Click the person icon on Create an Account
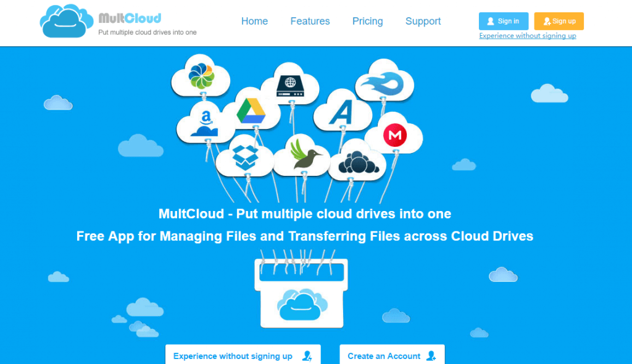The image size is (632, 364). (431, 356)
